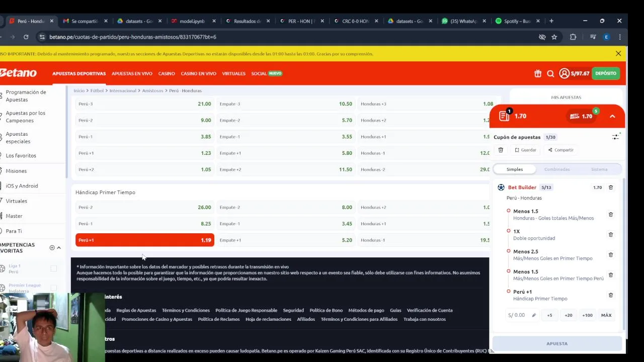This screenshot has height=362, width=644.
Task: Click the Fútbol breadcrumb link
Action: pos(97,90)
